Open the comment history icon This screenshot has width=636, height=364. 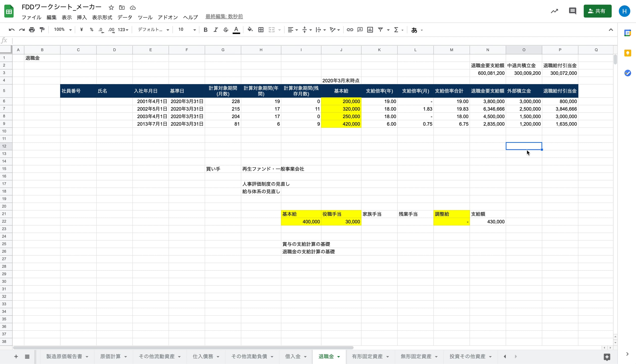(572, 11)
